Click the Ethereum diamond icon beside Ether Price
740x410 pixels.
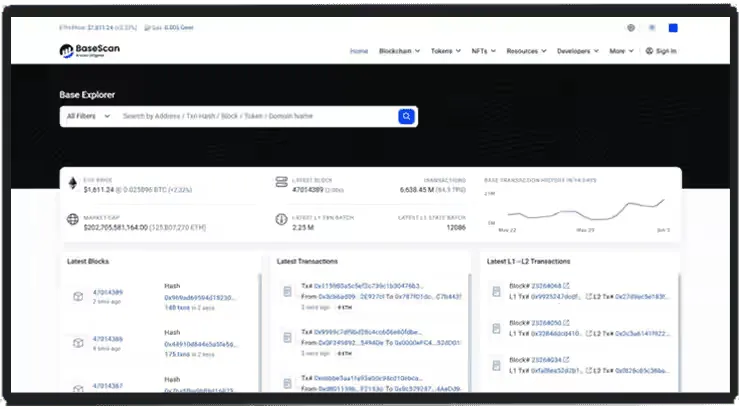tap(73, 183)
